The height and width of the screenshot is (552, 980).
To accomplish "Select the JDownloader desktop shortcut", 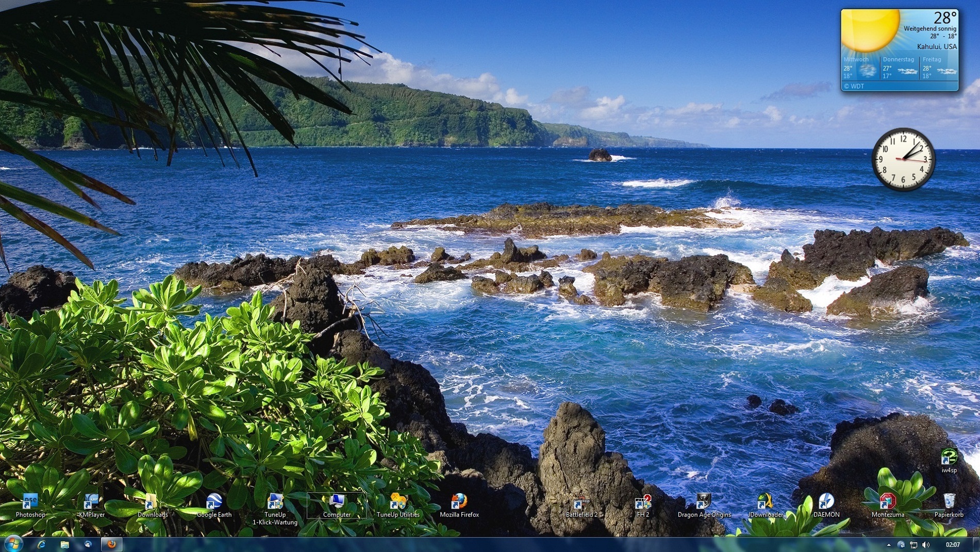I will point(765,502).
